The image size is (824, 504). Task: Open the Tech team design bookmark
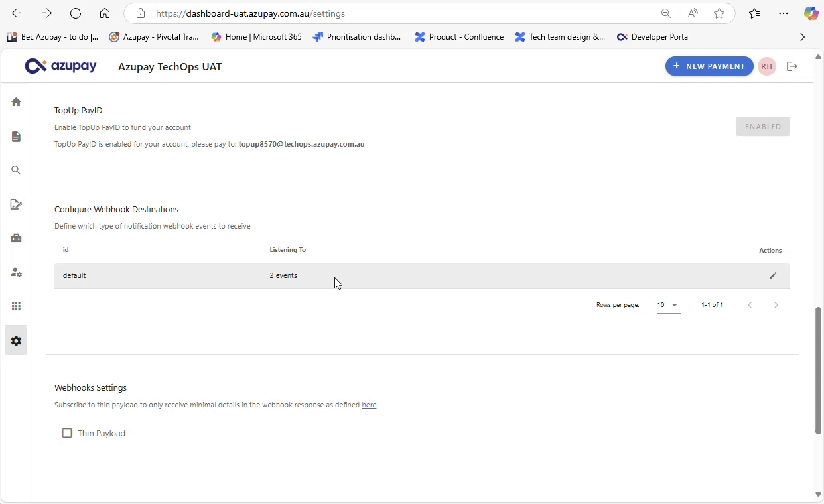coord(560,37)
